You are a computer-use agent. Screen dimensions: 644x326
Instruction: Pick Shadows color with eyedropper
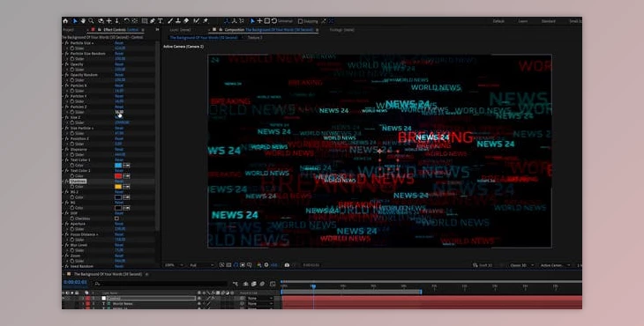tap(126, 187)
